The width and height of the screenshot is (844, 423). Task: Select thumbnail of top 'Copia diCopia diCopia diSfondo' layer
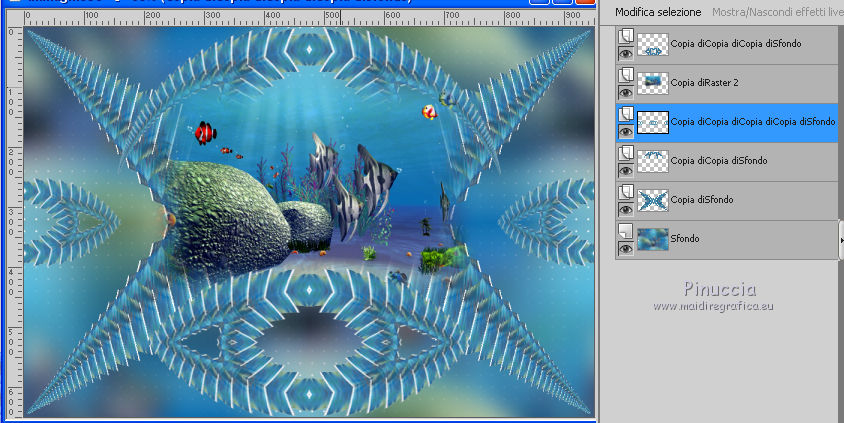tap(653, 45)
